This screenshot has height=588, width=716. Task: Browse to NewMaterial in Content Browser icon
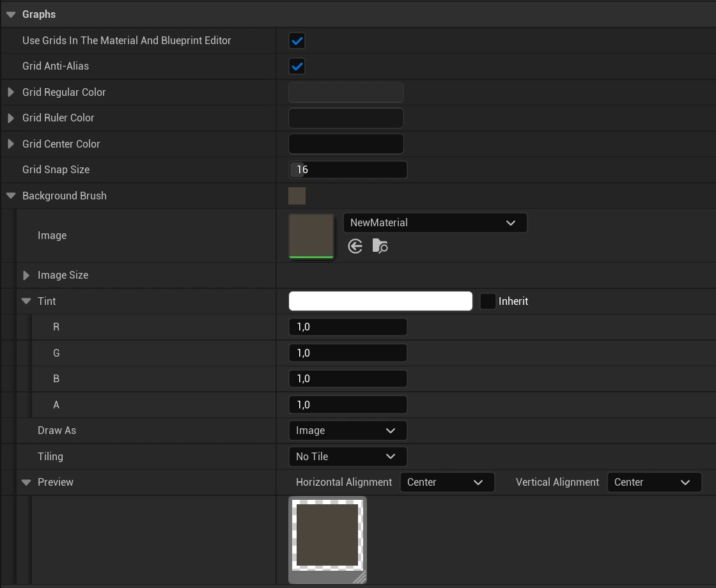pos(380,246)
